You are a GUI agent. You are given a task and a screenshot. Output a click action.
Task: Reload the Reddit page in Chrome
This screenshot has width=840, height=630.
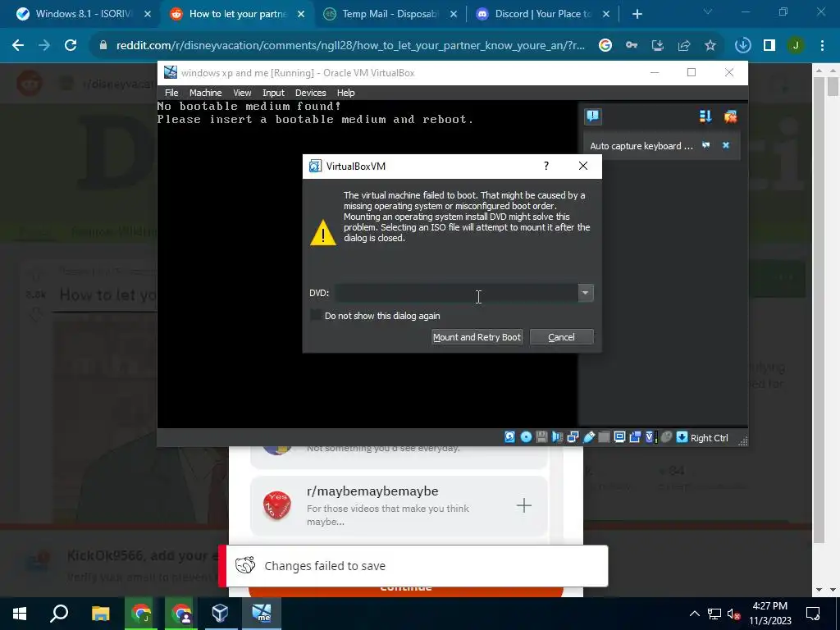pyautogui.click(x=71, y=46)
